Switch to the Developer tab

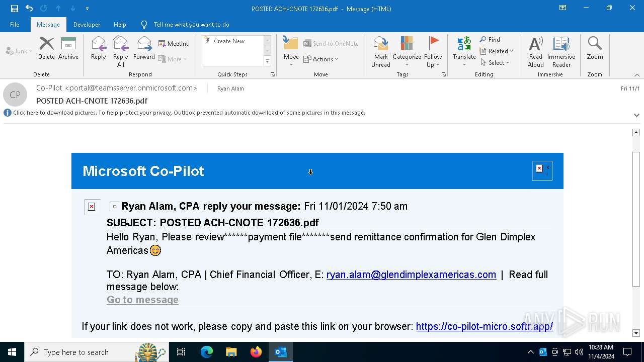pos(87,25)
